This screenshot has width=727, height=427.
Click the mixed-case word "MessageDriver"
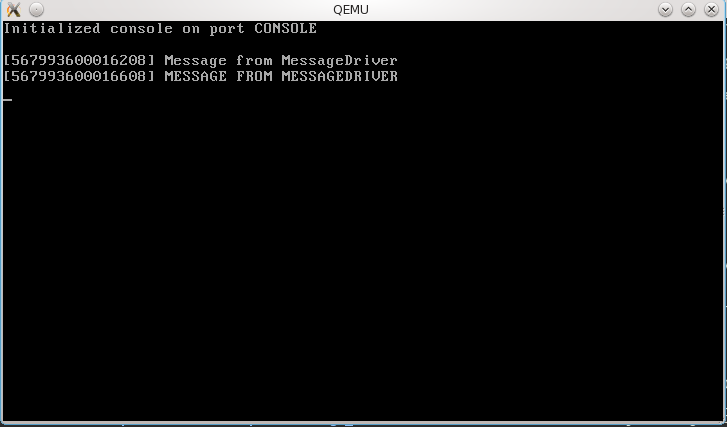(339, 61)
